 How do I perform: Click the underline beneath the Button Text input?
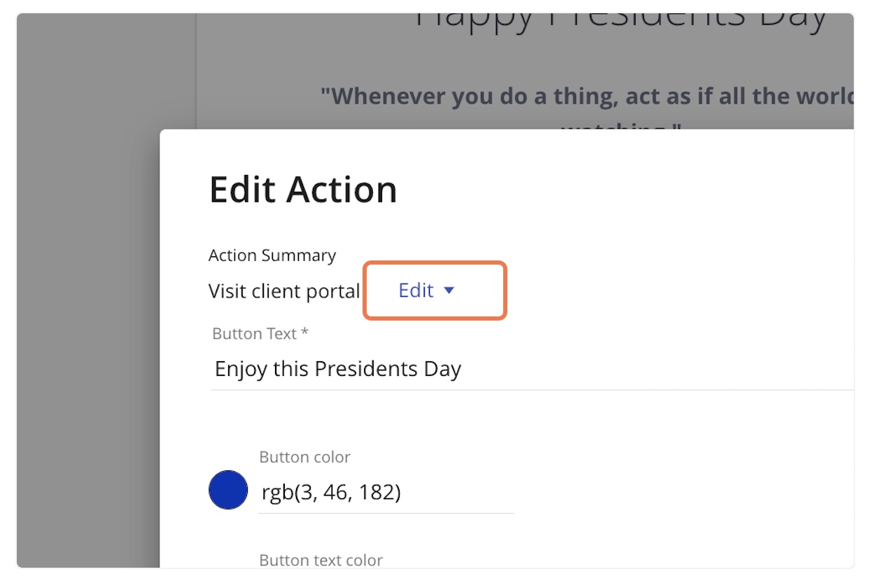click(532, 390)
